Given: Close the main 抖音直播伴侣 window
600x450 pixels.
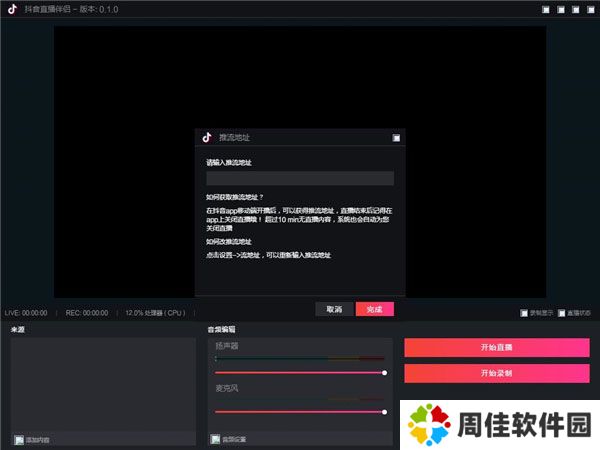Looking at the screenshot, I should coord(590,10).
